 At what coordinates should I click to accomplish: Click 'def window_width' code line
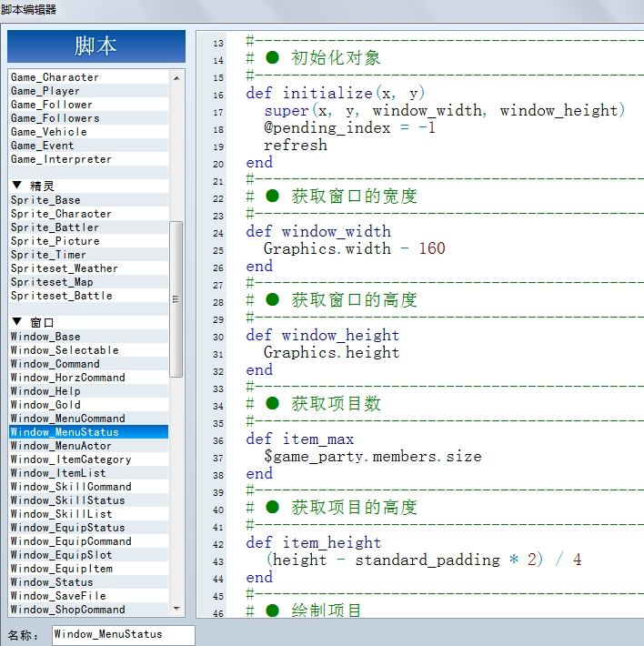(318, 231)
